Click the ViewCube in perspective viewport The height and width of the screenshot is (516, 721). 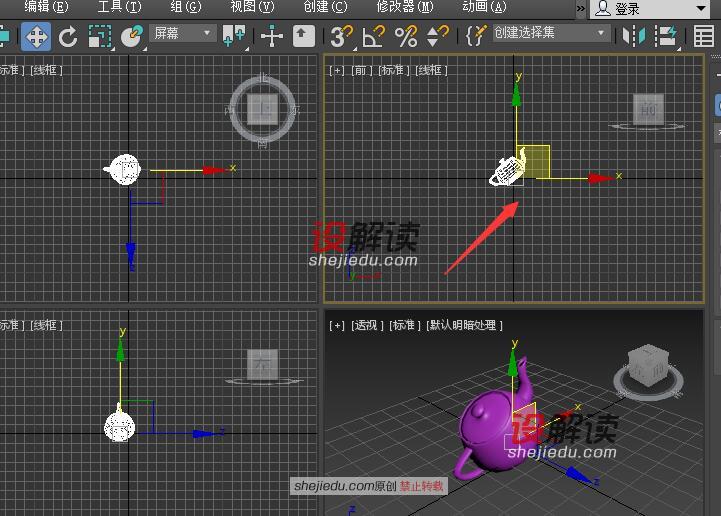click(x=649, y=365)
